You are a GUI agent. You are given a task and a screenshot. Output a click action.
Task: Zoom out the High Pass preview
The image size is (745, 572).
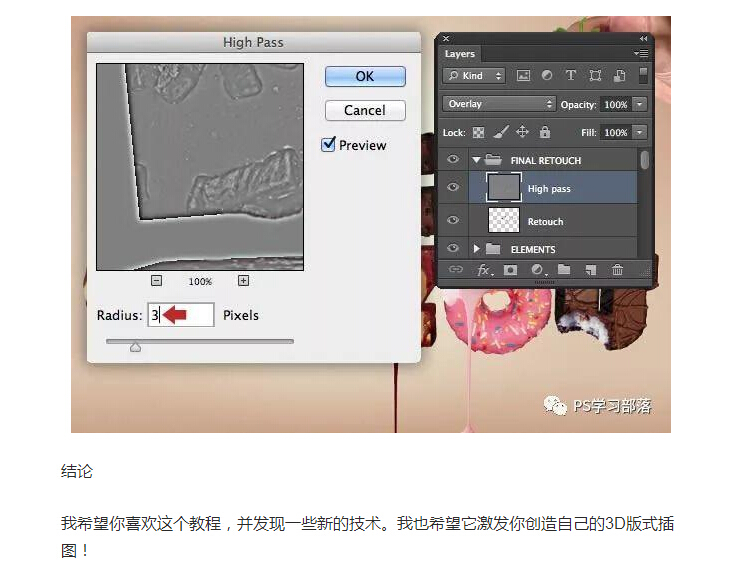(x=156, y=281)
